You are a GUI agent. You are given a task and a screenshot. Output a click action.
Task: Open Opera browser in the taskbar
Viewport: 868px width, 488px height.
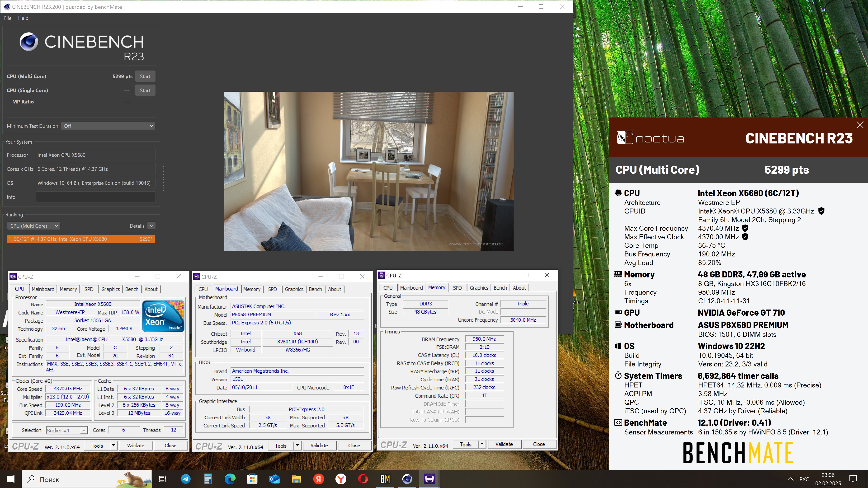(363, 479)
